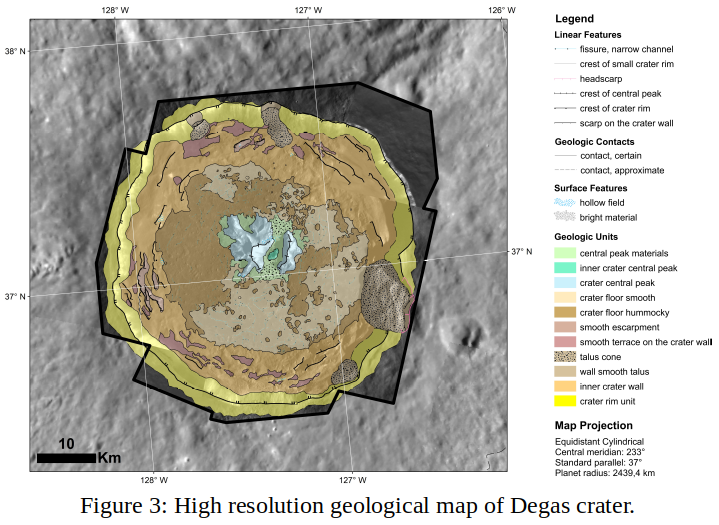Click the 'Map Projection' heading
Screen dimensions: 719x525
click(x=593, y=426)
